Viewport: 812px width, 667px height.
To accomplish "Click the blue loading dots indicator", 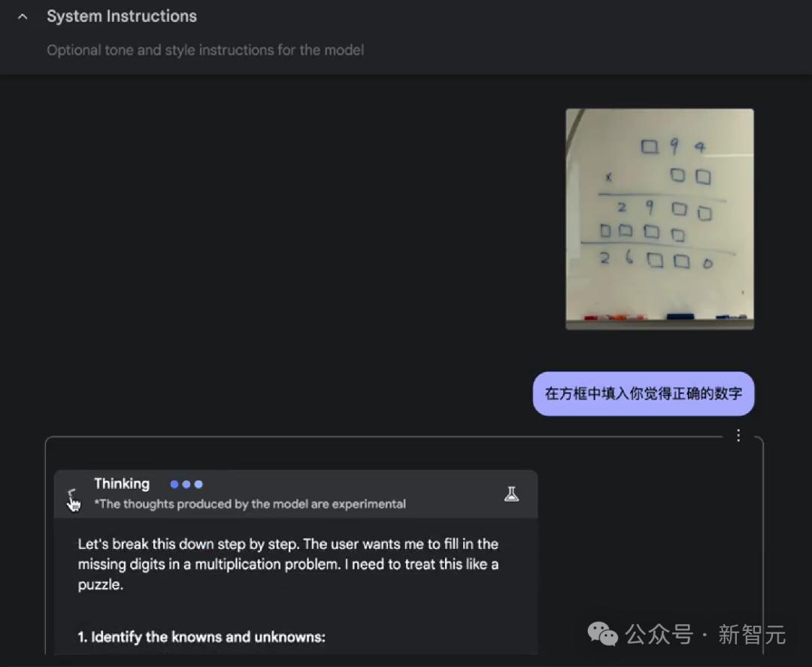I will 186,484.
